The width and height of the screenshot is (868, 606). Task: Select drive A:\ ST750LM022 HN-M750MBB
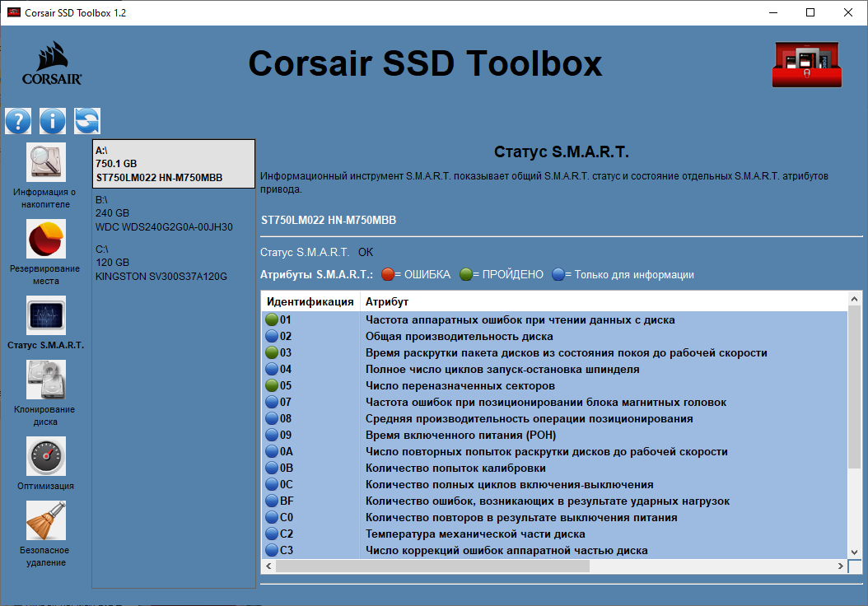coord(174,164)
